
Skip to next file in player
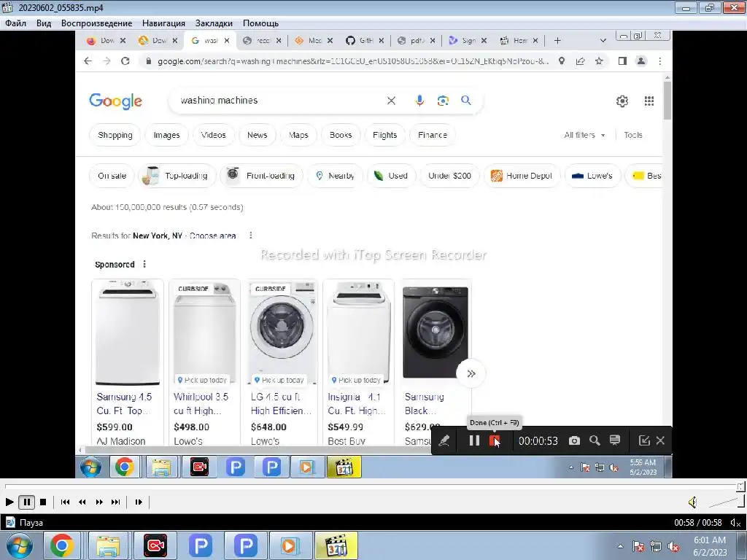click(116, 502)
